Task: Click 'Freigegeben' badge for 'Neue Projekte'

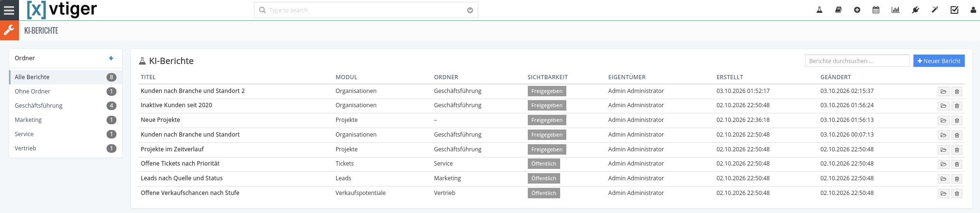Action: 547,120
